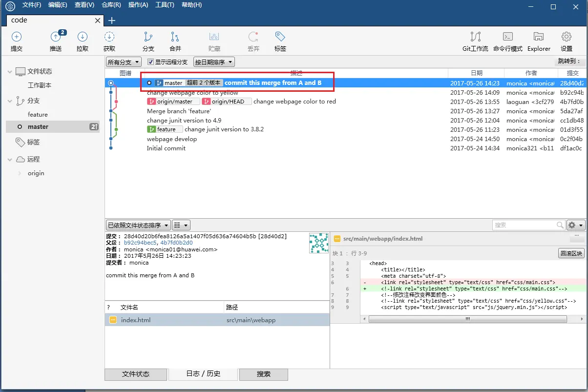Image resolution: width=588 pixels, height=392 pixels.
Task: Open the 工具(T) menu
Action: tap(165, 4)
